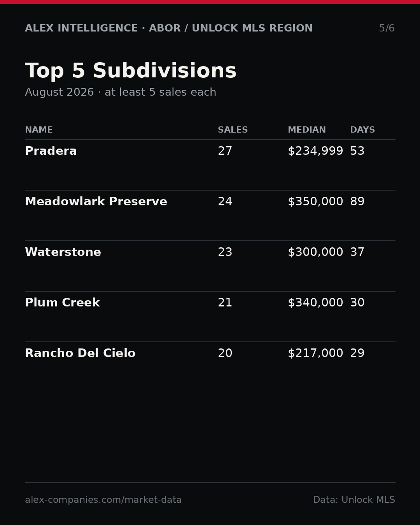
Task: Select the NAME column header
Action: [39, 130]
